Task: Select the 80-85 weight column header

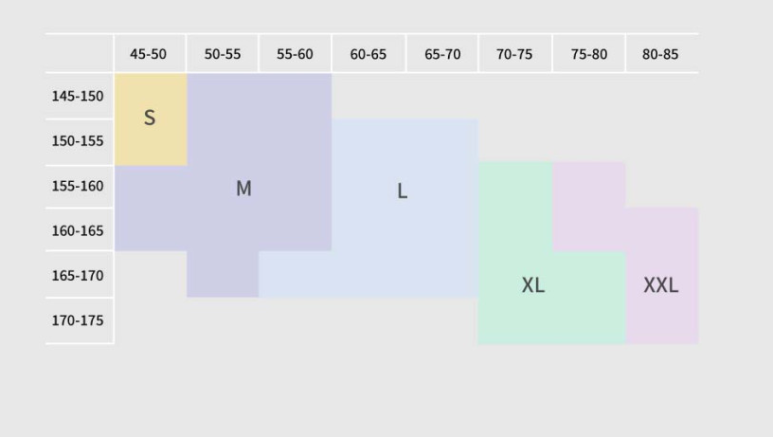Action: [661, 54]
